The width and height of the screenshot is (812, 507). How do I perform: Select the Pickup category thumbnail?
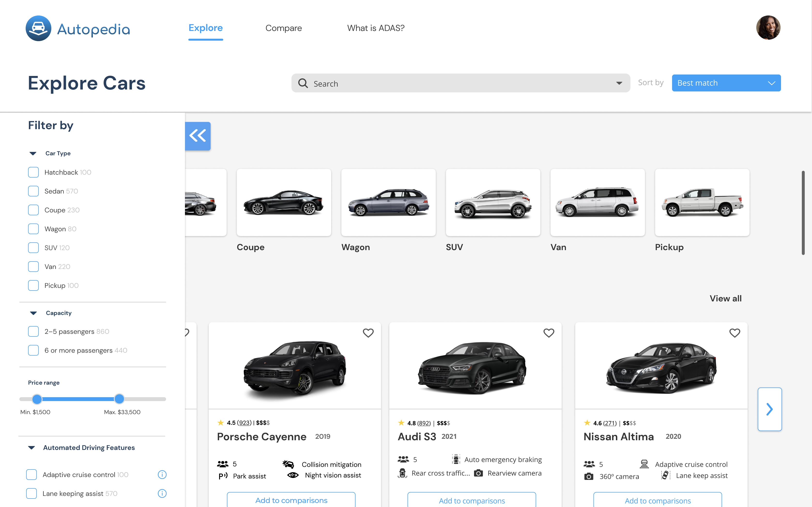point(702,202)
